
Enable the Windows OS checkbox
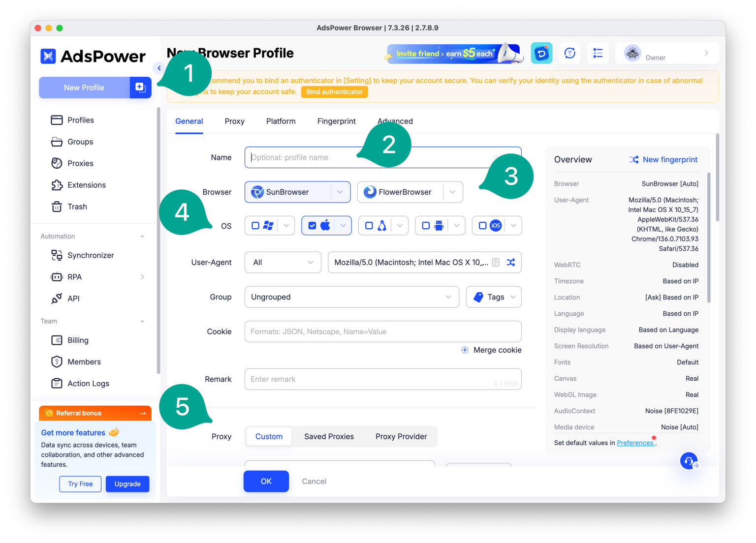coord(255,226)
